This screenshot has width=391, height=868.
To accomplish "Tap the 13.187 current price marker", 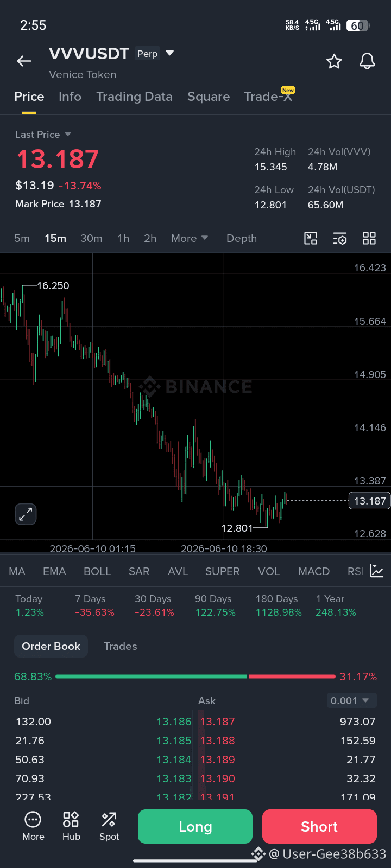I will coord(369,501).
